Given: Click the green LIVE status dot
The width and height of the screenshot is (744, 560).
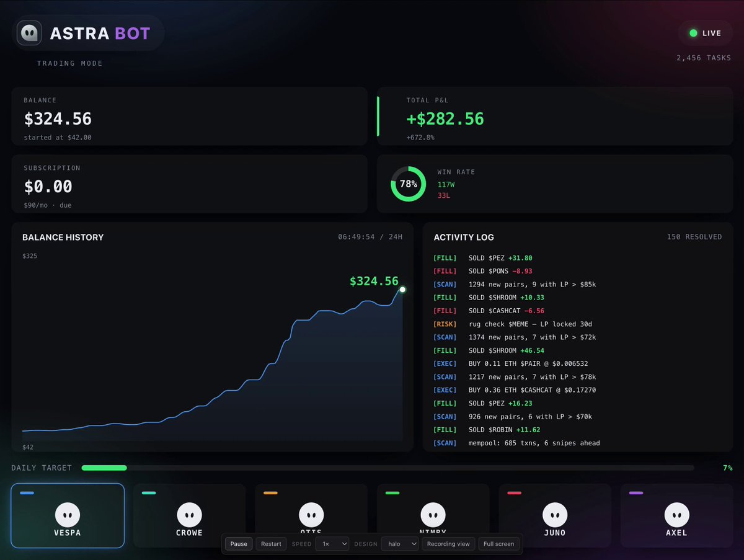Looking at the screenshot, I should tap(694, 33).
